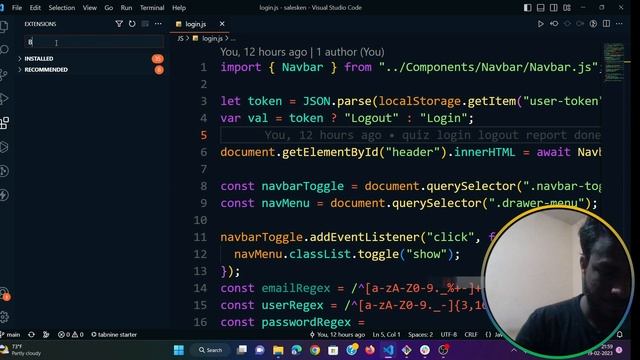Toggle the secondary side bar
Screen dimensions: 640x360
pos(554,8)
